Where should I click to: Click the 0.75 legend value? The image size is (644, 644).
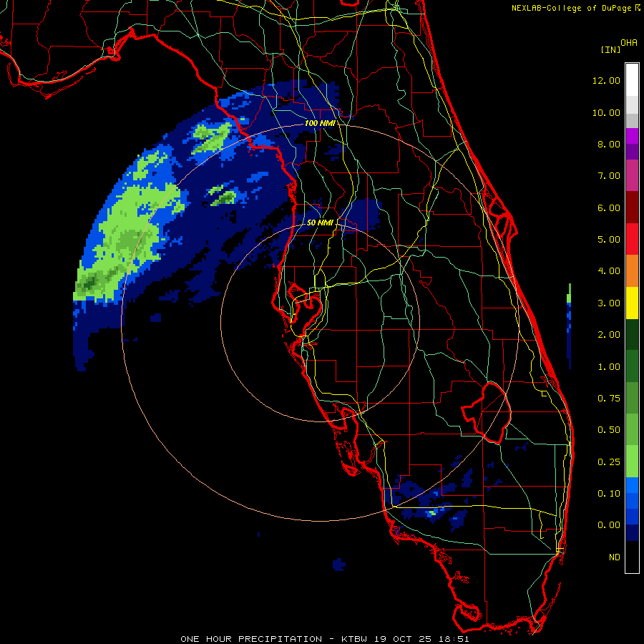(609, 399)
